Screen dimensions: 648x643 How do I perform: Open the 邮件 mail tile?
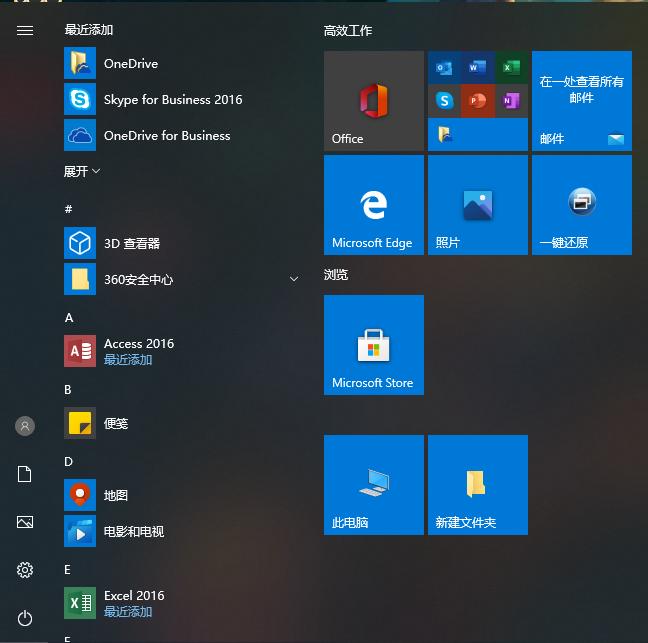coord(582,101)
